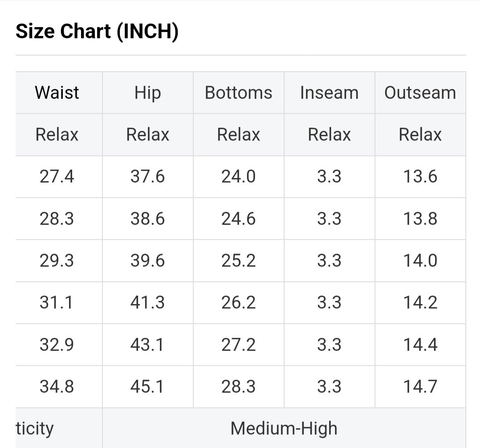Select the Outseam column header
481x448 pixels.
pyautogui.click(x=420, y=93)
